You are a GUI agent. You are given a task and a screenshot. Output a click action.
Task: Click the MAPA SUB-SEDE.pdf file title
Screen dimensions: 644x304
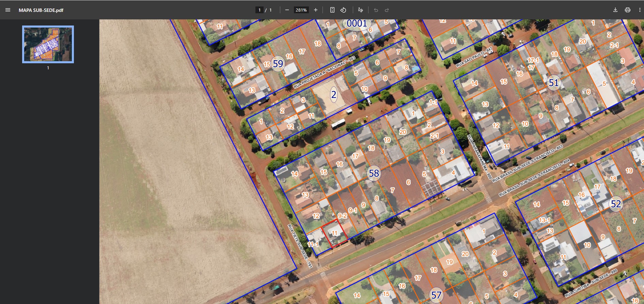(41, 10)
